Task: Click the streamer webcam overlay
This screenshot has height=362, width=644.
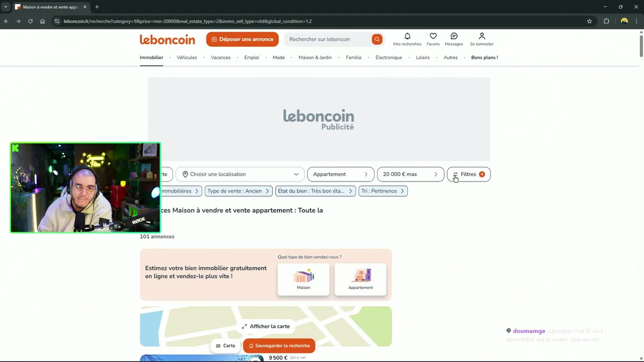Action: click(85, 188)
